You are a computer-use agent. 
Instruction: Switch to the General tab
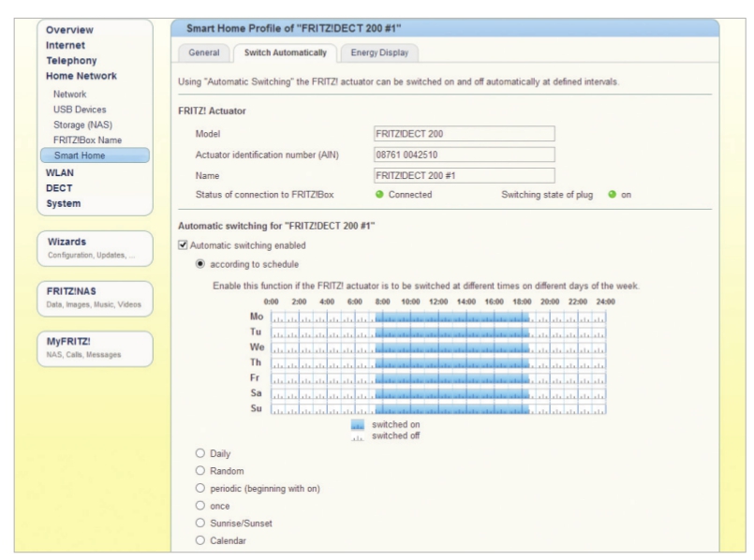[x=204, y=52]
